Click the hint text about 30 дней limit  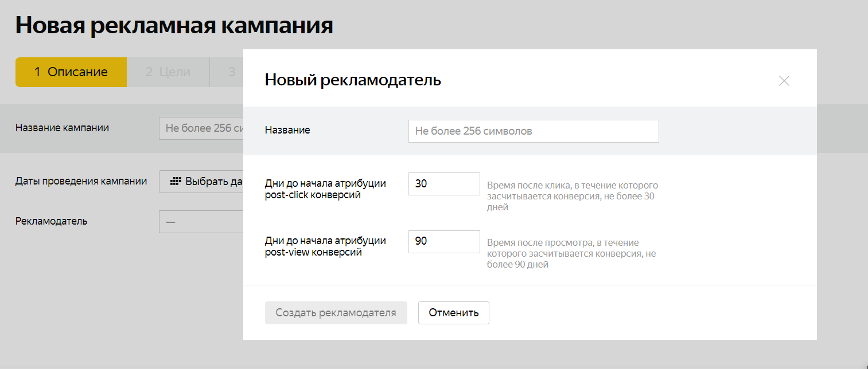tap(572, 197)
